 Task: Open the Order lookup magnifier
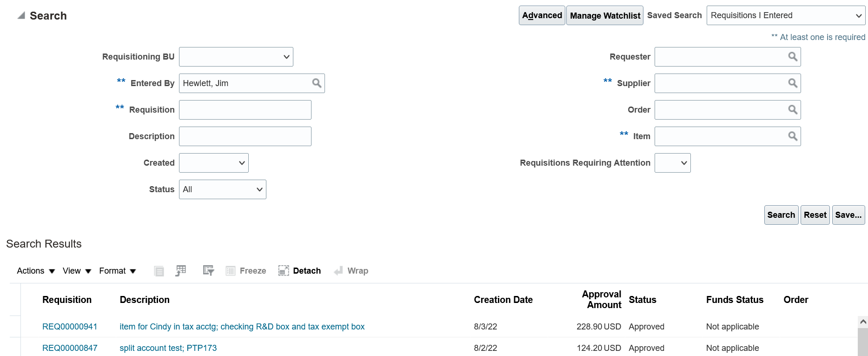pos(793,110)
